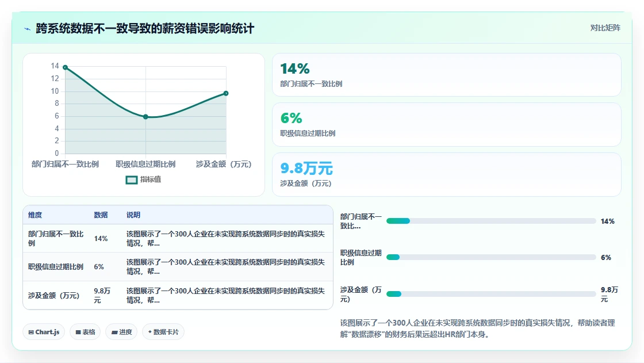Screen dimensions: 644x363
Task: Click the summary paragraph about 数据漂移
Action: coord(478,328)
